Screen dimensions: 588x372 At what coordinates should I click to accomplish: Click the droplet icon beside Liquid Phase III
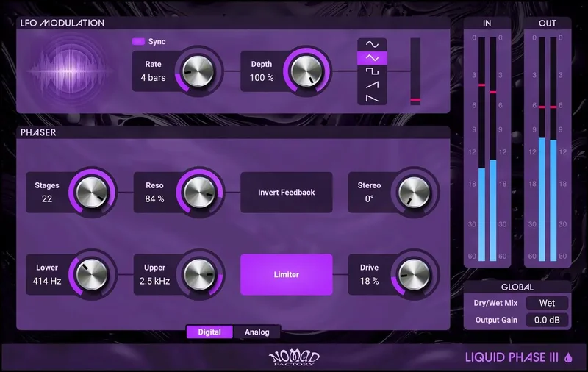point(568,358)
